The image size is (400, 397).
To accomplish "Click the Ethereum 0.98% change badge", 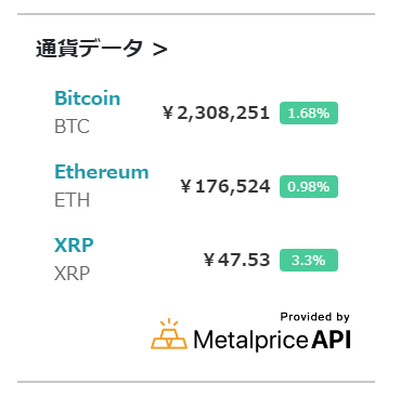I will click(x=309, y=187).
